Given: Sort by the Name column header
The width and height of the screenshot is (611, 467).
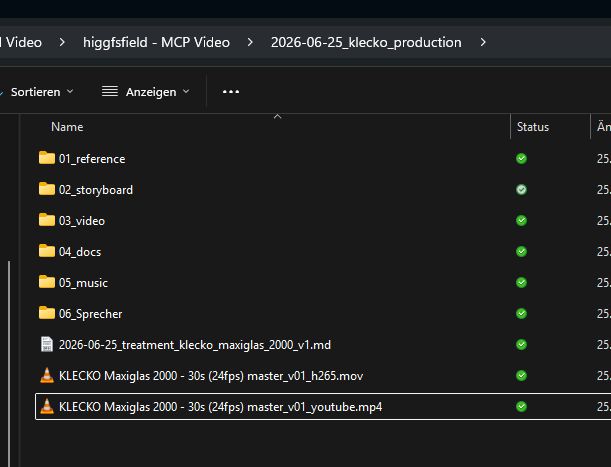Looking at the screenshot, I should (67, 127).
